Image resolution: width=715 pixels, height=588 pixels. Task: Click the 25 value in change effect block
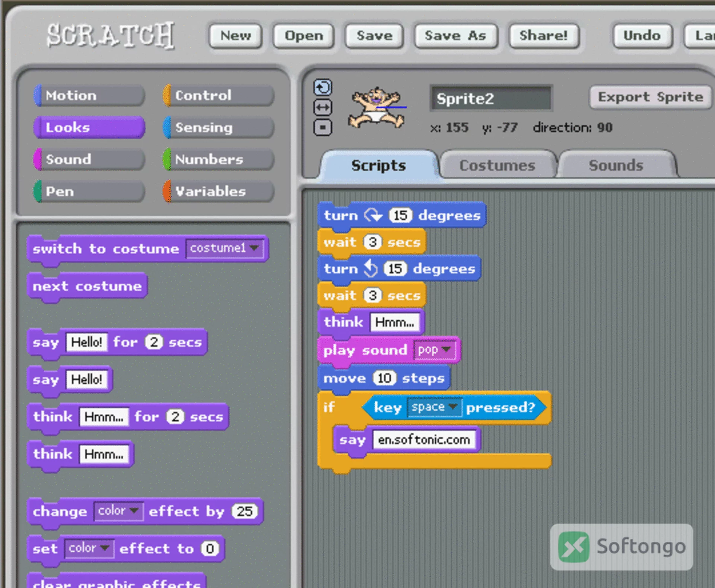245,511
